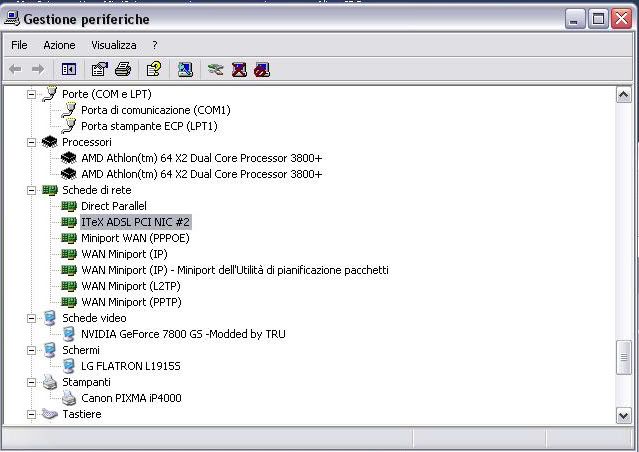Click the Print toolbar icon

tap(122, 69)
